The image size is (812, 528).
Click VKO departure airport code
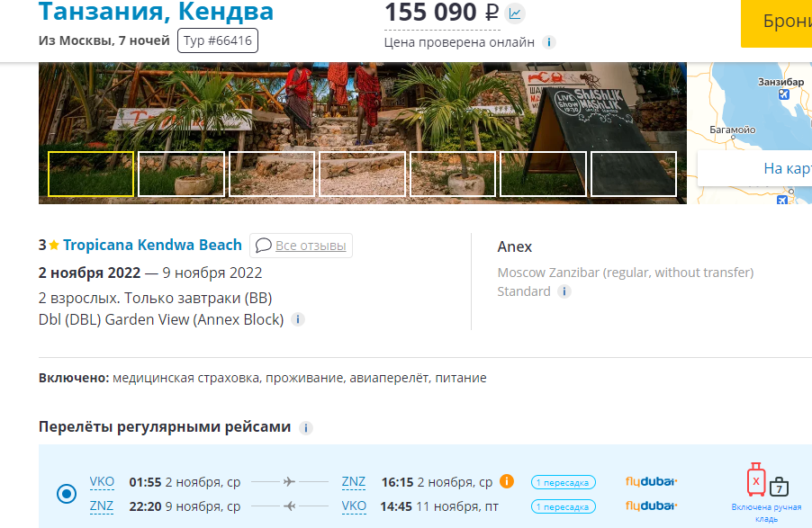pyautogui.click(x=102, y=482)
